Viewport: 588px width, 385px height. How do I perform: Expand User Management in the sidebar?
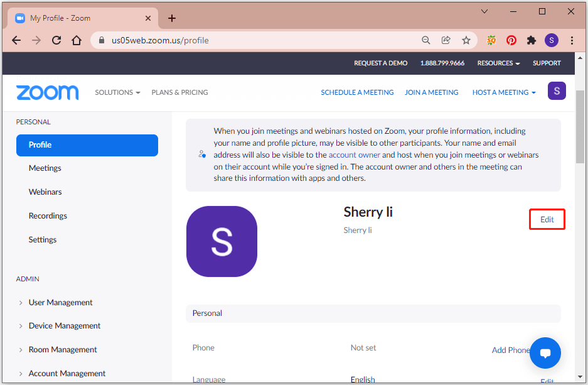point(60,302)
